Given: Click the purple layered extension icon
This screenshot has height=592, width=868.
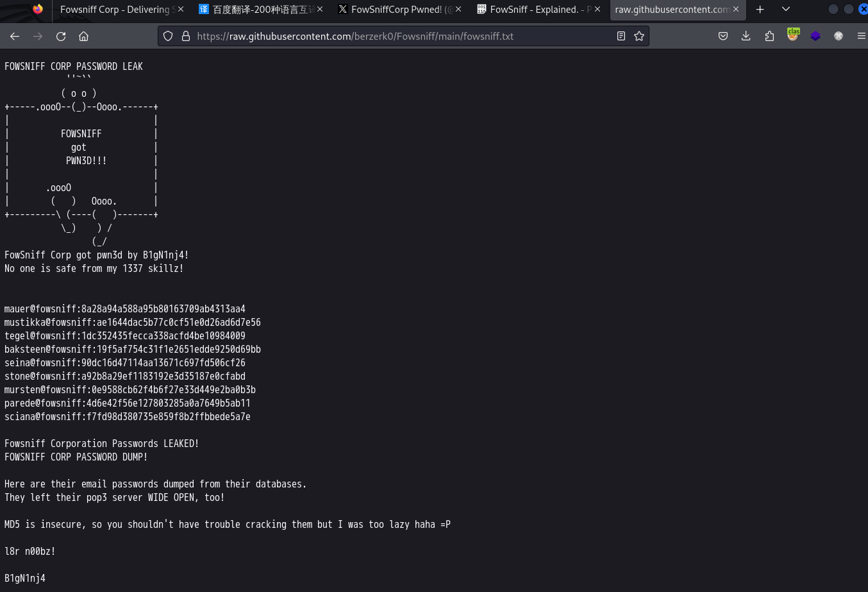Looking at the screenshot, I should (815, 37).
